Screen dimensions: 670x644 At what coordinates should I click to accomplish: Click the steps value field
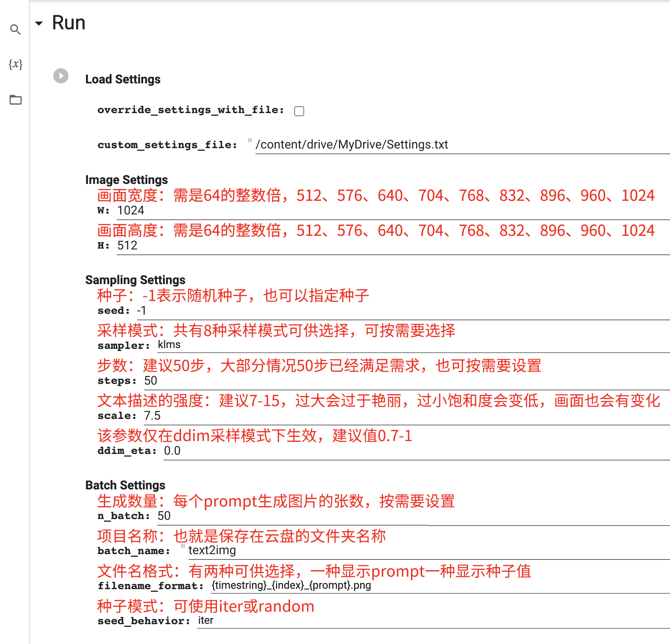(x=407, y=381)
